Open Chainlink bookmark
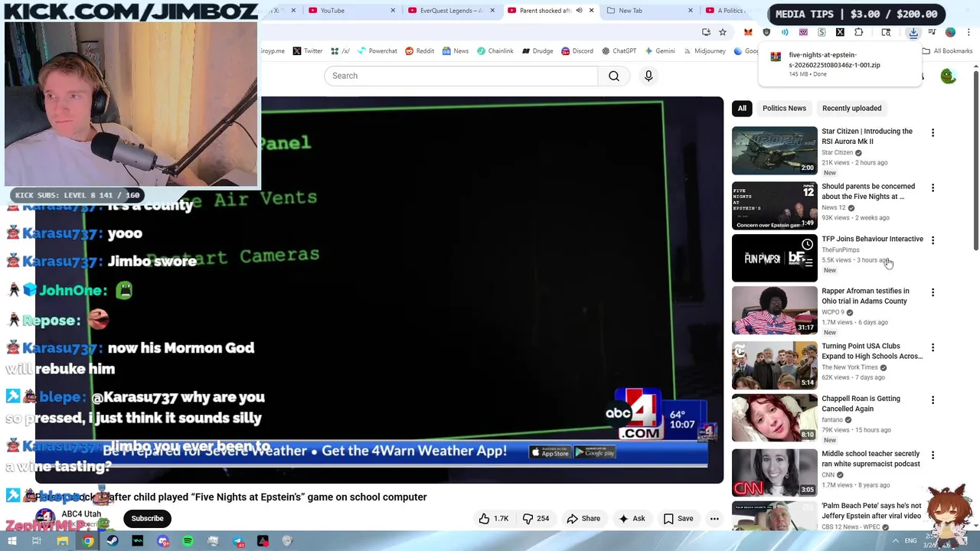 [x=495, y=51]
